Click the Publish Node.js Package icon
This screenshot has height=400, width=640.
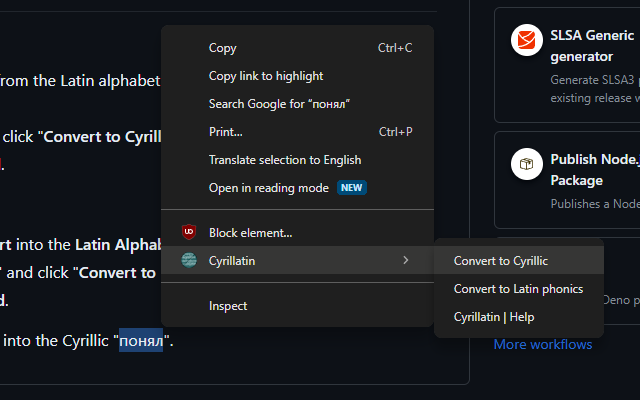coord(526,164)
